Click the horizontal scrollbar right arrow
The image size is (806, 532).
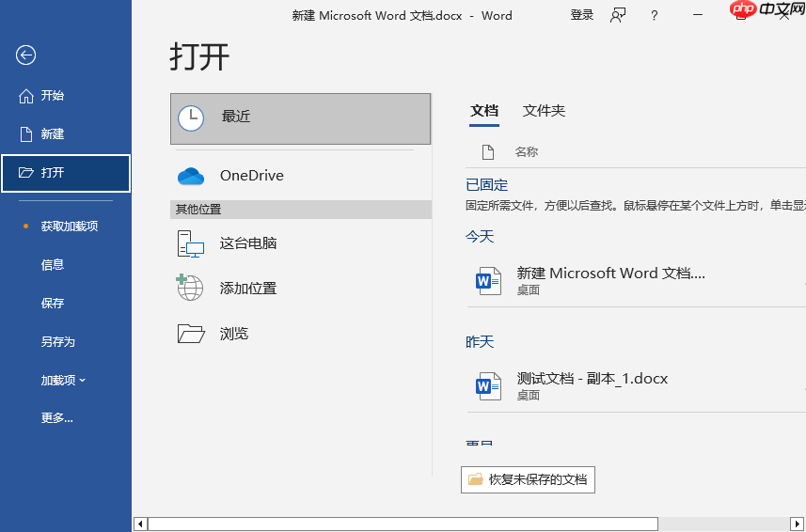click(797, 524)
